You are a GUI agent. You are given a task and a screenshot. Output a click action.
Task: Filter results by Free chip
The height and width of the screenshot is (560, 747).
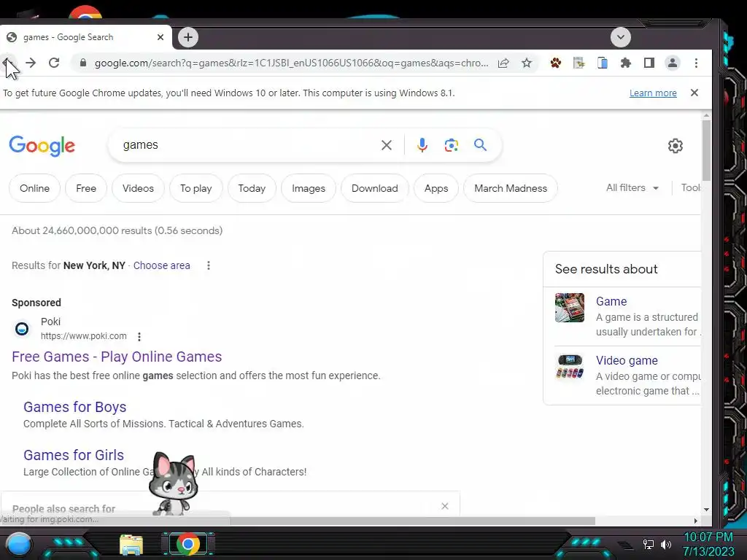86,188
